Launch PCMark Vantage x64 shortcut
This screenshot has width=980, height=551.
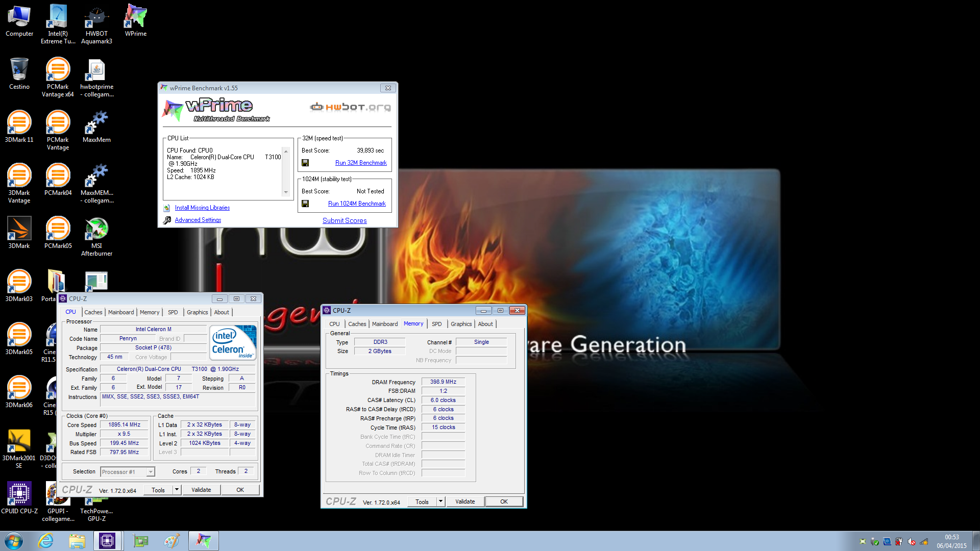(x=58, y=77)
